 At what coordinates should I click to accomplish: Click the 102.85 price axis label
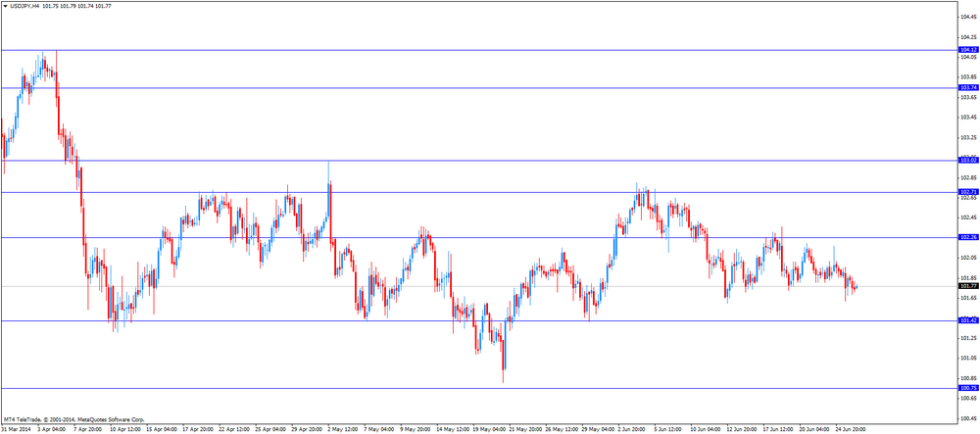[x=968, y=177]
